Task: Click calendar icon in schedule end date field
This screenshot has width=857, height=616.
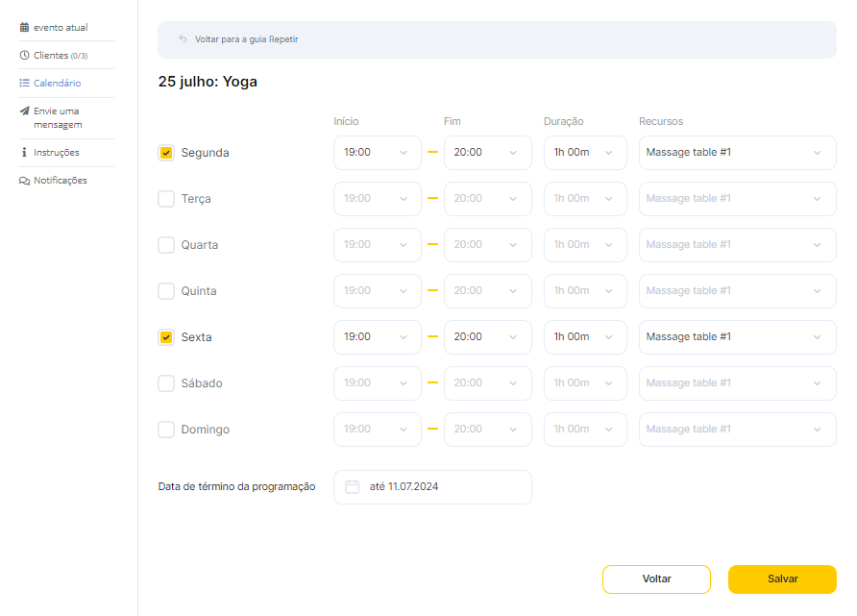Action: (x=352, y=486)
